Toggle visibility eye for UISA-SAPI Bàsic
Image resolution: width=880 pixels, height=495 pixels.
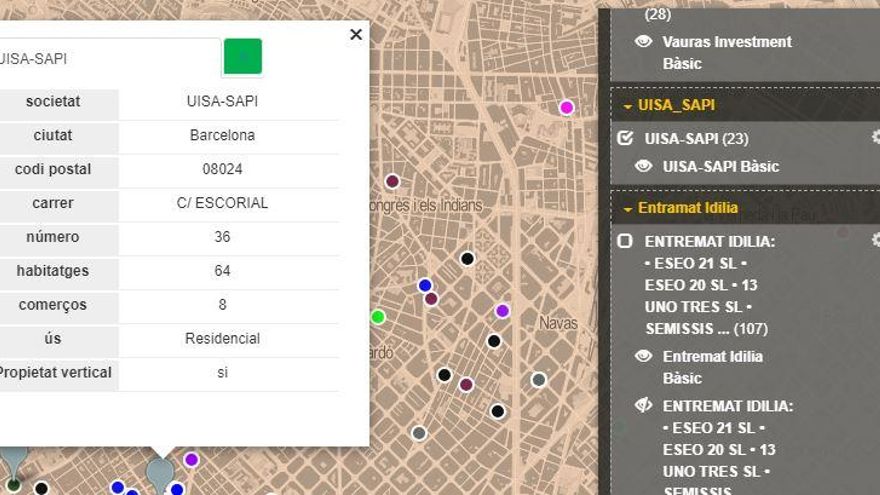[644, 166]
